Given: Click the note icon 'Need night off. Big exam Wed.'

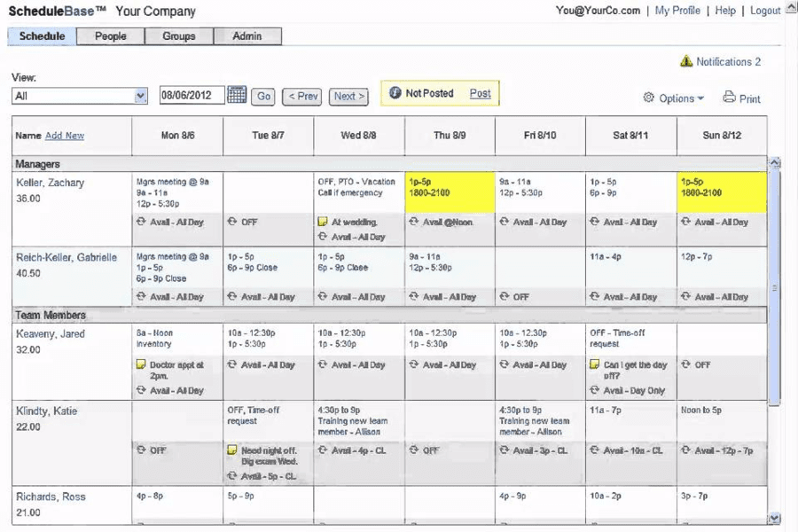Looking at the screenshot, I should click(233, 450).
